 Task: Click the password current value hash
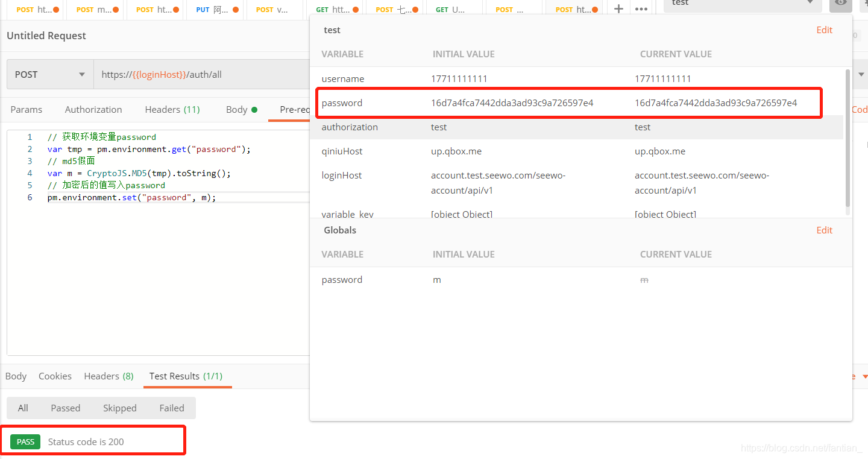(x=716, y=103)
